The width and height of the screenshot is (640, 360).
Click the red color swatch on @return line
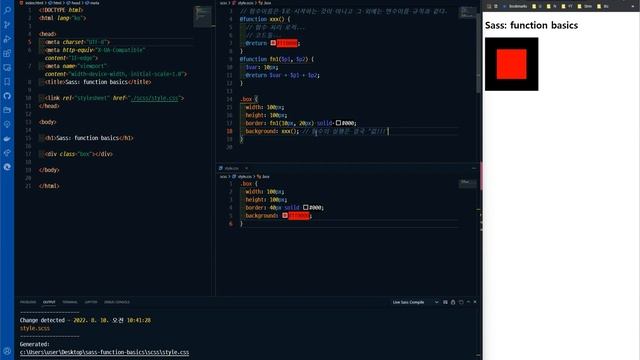pos(273,43)
